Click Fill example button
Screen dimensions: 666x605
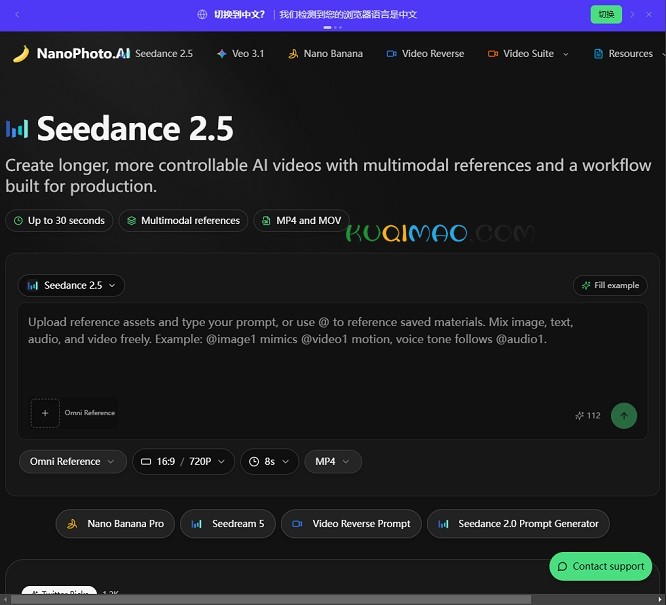(610, 285)
